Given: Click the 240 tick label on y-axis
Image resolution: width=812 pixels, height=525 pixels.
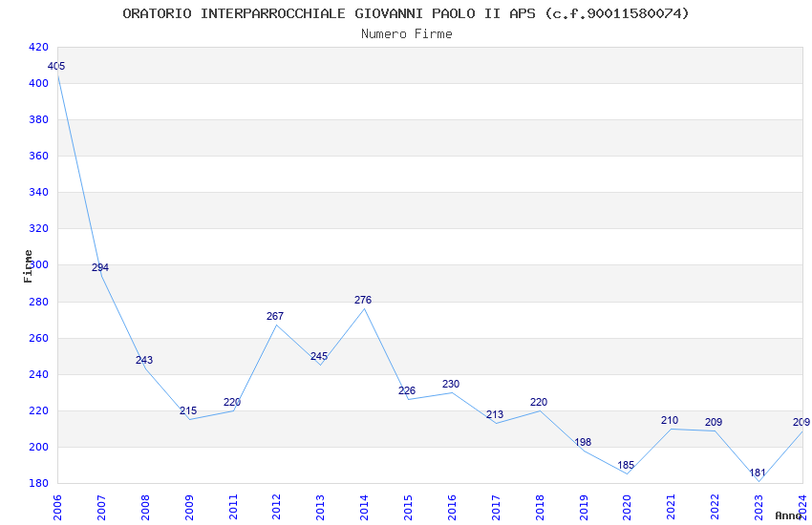Looking at the screenshot, I should (x=38, y=374).
